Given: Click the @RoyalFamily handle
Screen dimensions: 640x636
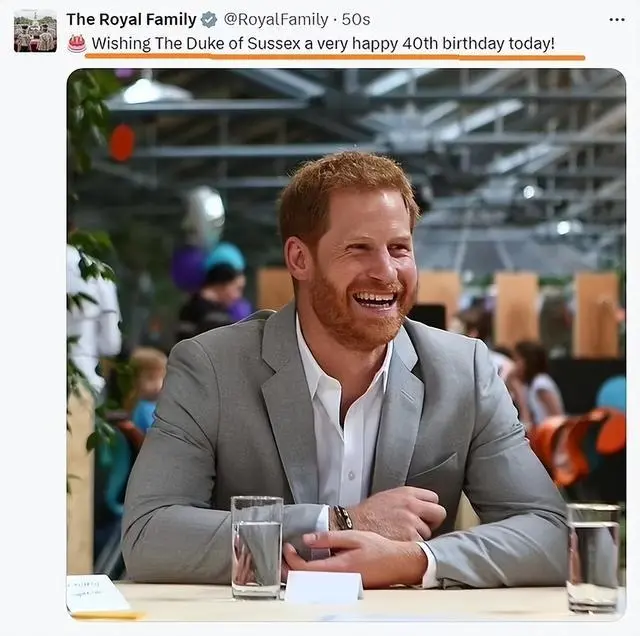Looking at the screenshot, I should 275,20.
